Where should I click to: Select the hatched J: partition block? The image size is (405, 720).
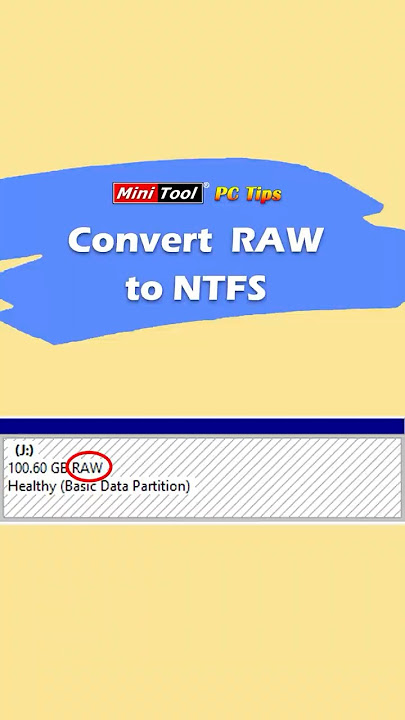click(202, 478)
